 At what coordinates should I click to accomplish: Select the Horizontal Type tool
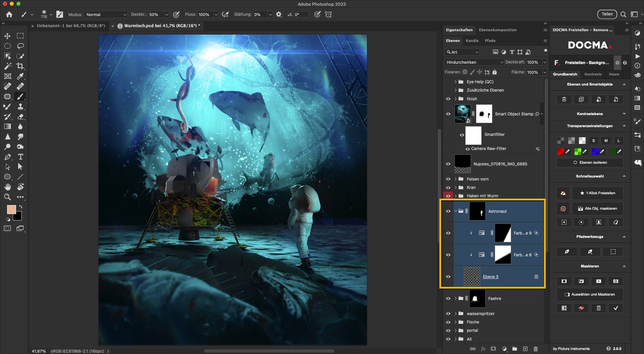pyautogui.click(x=20, y=157)
